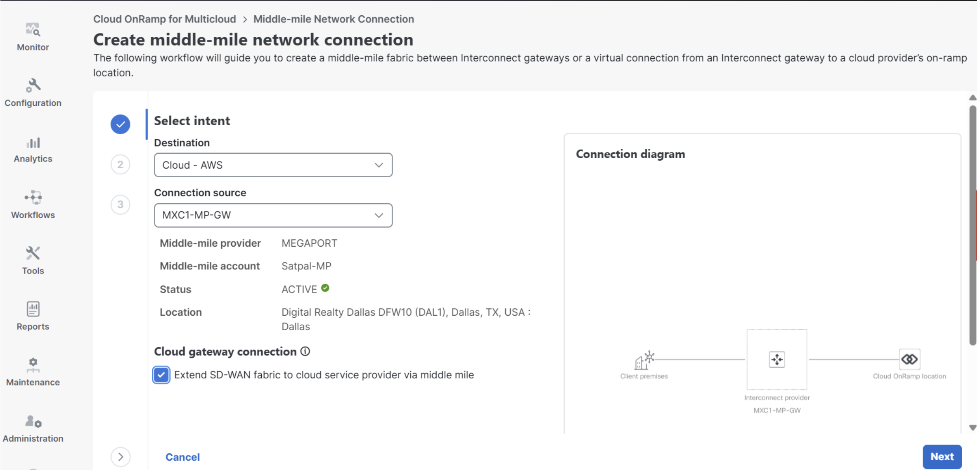Open the Monitor sidebar icon
This screenshot has width=980, height=471.
(x=33, y=30)
